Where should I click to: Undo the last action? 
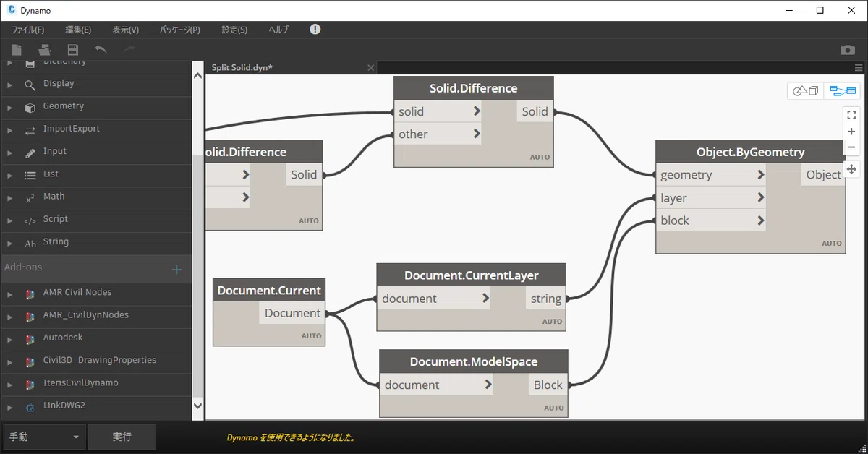(101, 49)
